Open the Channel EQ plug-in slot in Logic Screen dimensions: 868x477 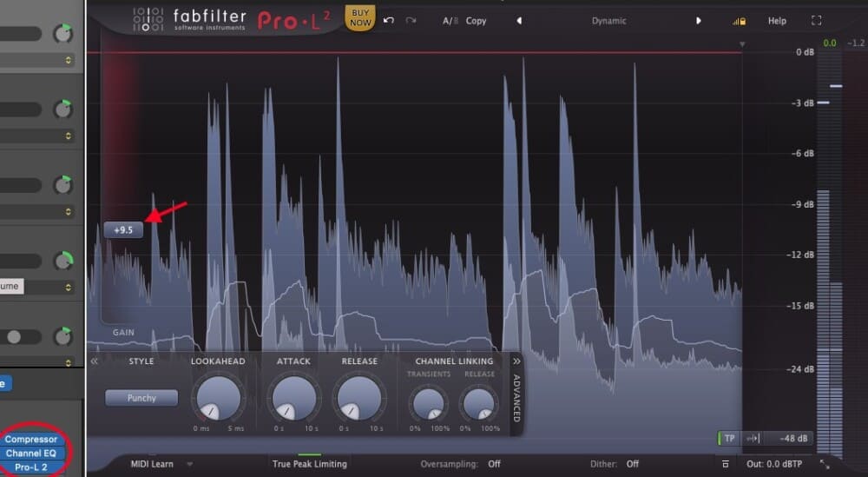[31, 454]
